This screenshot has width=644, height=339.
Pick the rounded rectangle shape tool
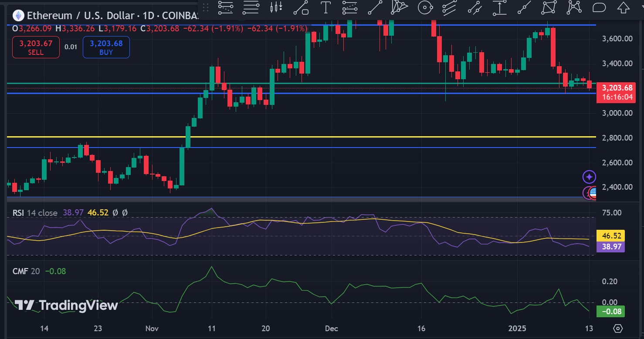[600, 7]
